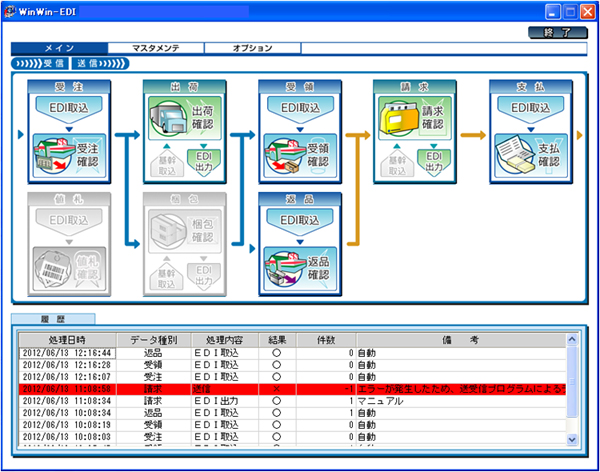Click the 備考 column header
This screenshot has width=600, height=472.
(461, 340)
